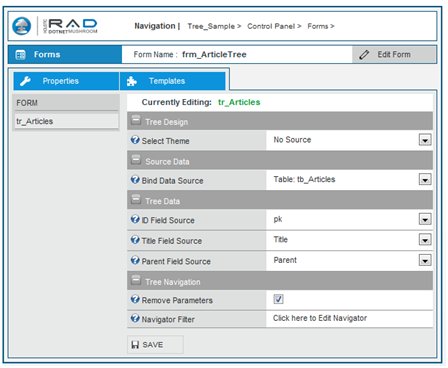The width and height of the screenshot is (448, 368).
Task: Click the green tr_Articles currently editing label
Action: tap(239, 102)
